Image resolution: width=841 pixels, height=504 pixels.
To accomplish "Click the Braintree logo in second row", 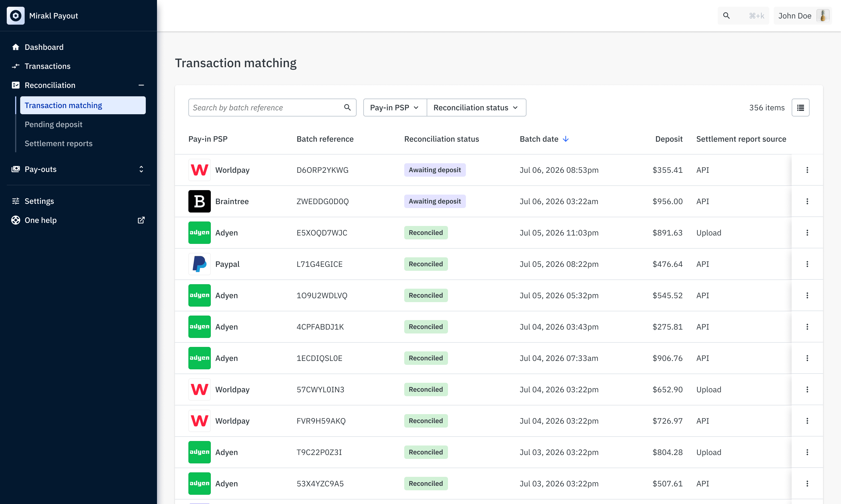I will coord(200,201).
